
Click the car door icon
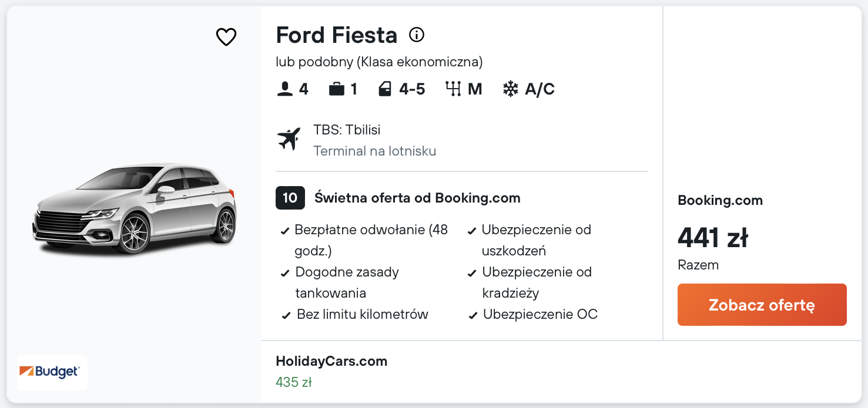(x=385, y=89)
